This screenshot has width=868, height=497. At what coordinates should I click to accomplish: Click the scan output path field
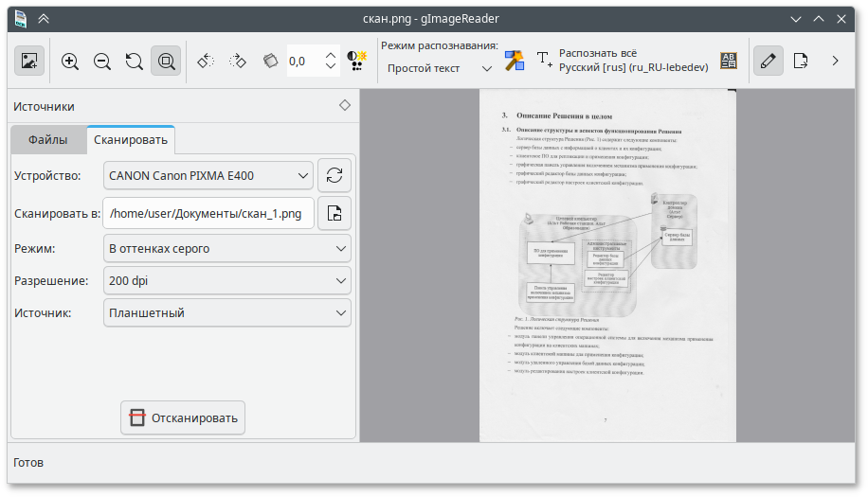208,213
